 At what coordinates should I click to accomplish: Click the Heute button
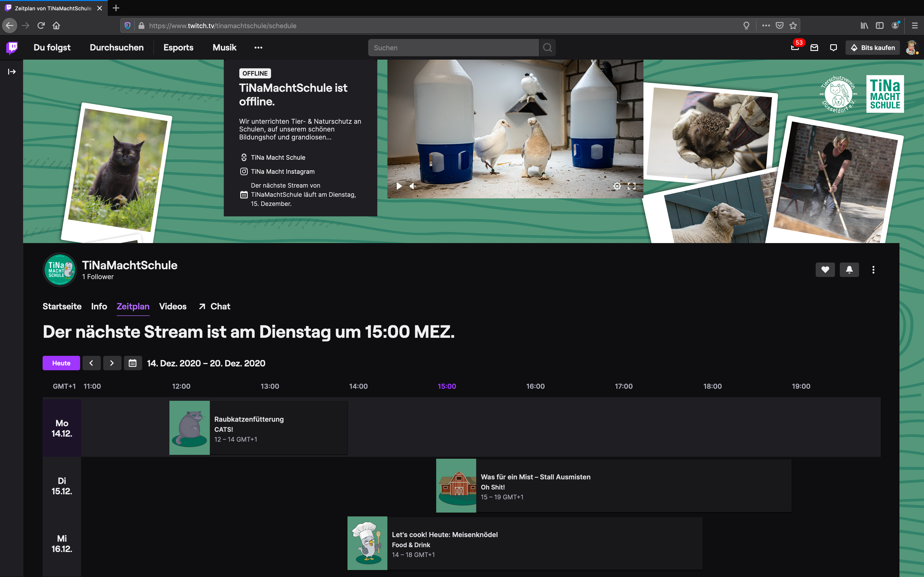pyautogui.click(x=61, y=363)
